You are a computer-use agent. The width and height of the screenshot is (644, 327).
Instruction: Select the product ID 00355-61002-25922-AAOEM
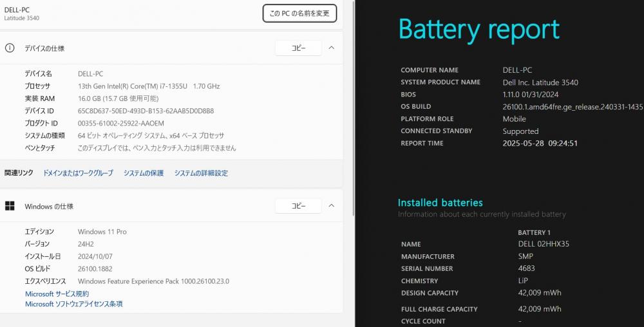(121, 123)
